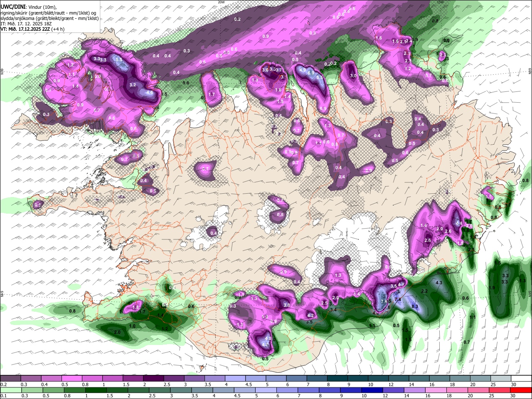
Task: Click the 3.2 snowfall value on the map
Action: pyautogui.click(x=133, y=85)
